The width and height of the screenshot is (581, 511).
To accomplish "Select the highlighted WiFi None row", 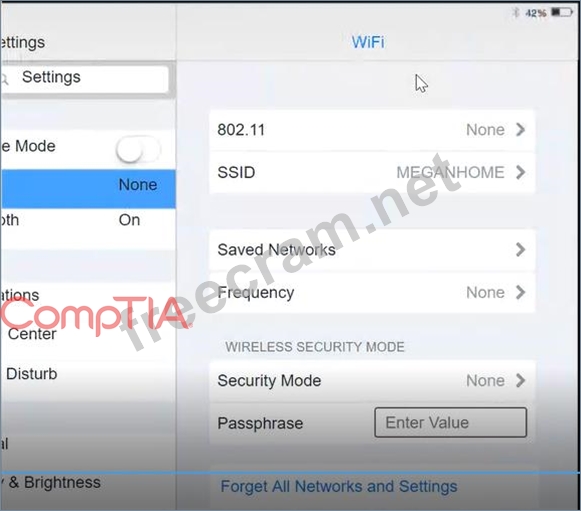I will pyautogui.click(x=88, y=189).
